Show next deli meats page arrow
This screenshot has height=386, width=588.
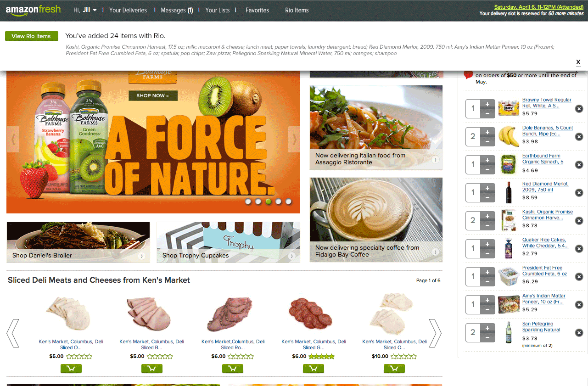(435, 333)
